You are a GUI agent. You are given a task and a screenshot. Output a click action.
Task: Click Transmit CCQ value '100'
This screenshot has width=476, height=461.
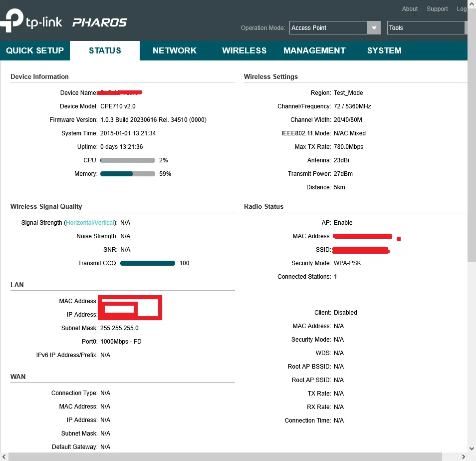[184, 263]
